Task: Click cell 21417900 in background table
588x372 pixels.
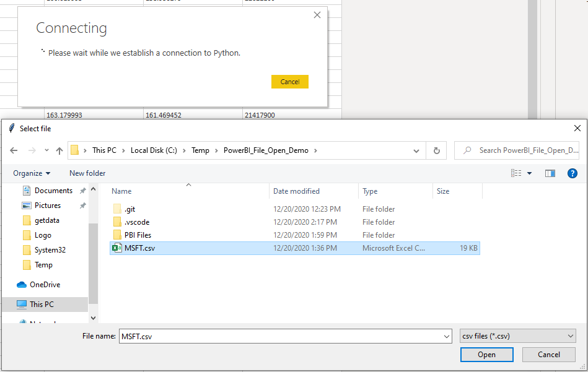Action: 260,115
